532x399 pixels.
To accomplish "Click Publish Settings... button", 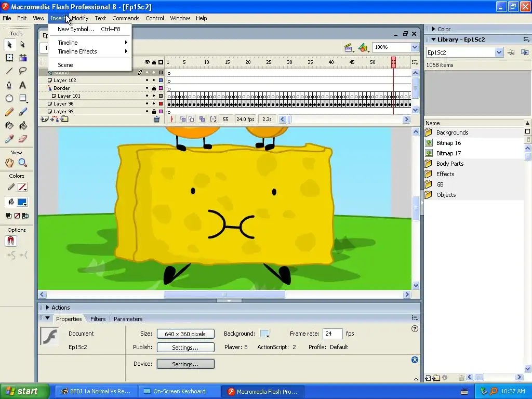I will coord(185,348).
